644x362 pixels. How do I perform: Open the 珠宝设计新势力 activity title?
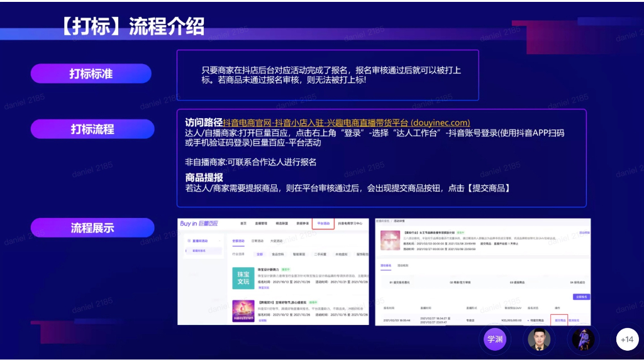(x=268, y=270)
